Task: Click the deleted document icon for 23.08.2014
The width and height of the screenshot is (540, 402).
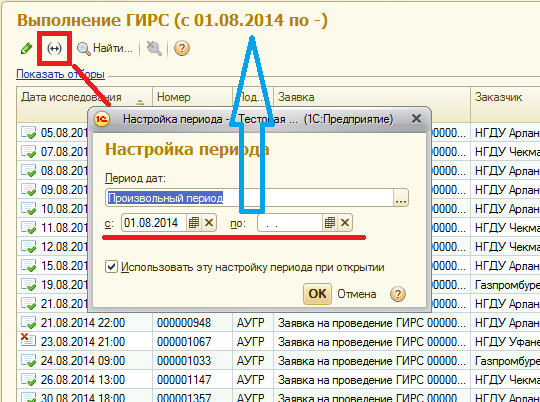Action: pyautogui.click(x=28, y=340)
